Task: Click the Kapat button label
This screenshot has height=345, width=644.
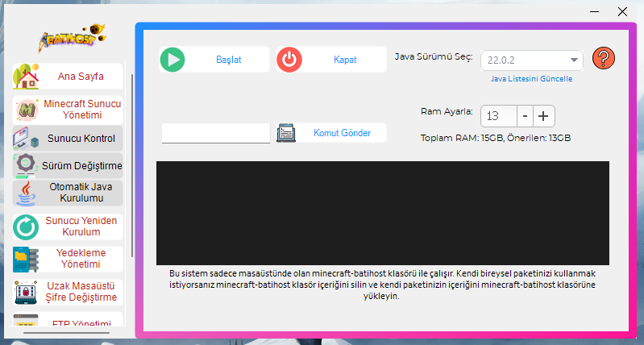Action: [345, 60]
